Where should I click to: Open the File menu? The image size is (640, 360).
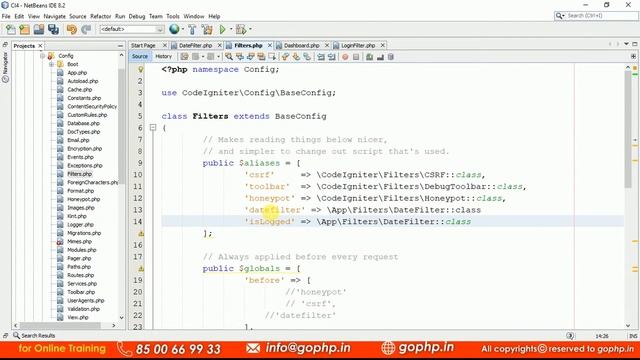6,16
